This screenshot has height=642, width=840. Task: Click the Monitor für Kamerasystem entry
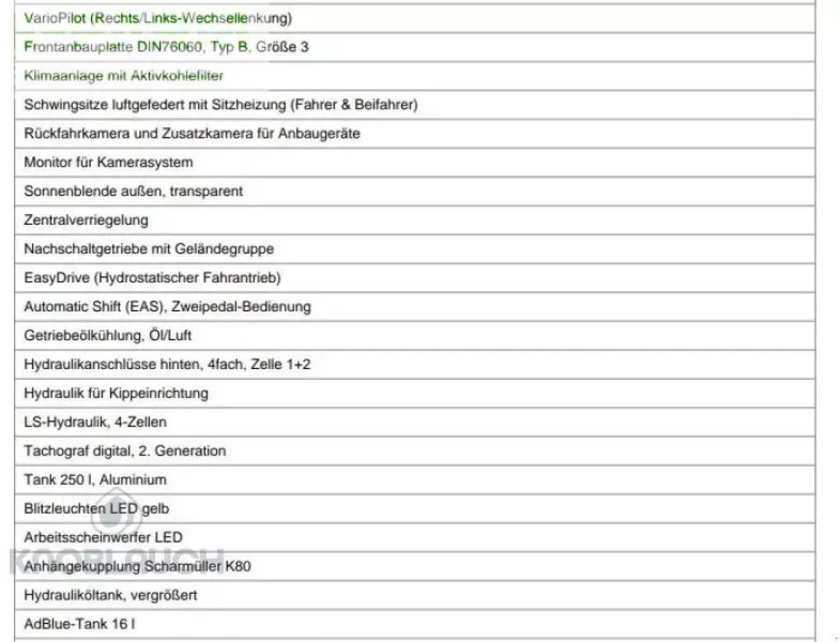pyautogui.click(x=108, y=162)
